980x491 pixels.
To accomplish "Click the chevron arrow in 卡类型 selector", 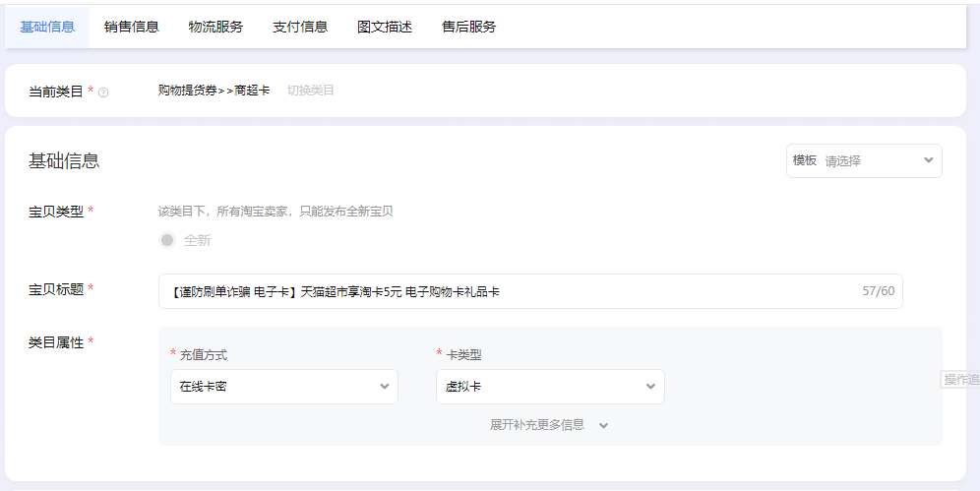I will [650, 387].
